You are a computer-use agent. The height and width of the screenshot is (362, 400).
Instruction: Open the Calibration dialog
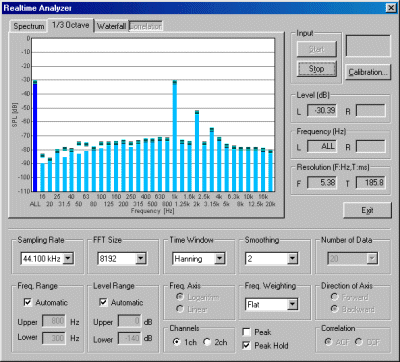(x=368, y=72)
